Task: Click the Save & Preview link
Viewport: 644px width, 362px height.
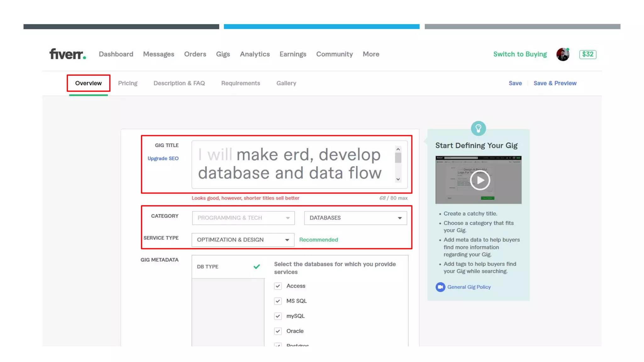Action: [555, 83]
